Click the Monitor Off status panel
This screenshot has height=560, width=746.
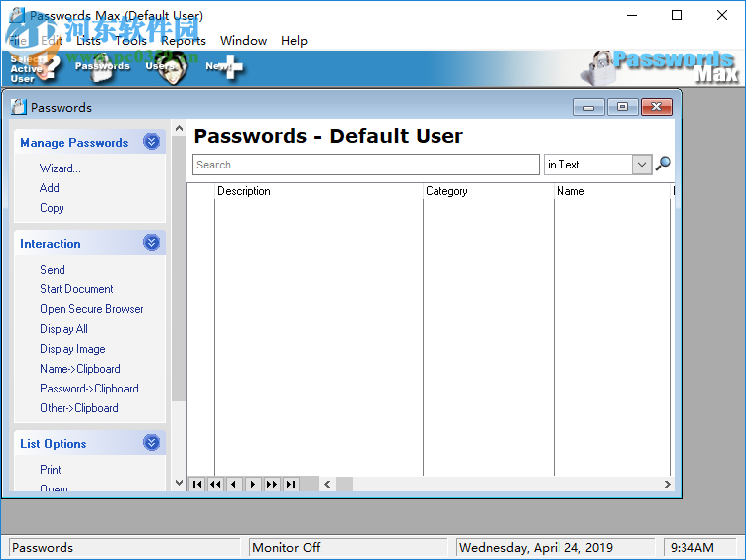(348, 548)
